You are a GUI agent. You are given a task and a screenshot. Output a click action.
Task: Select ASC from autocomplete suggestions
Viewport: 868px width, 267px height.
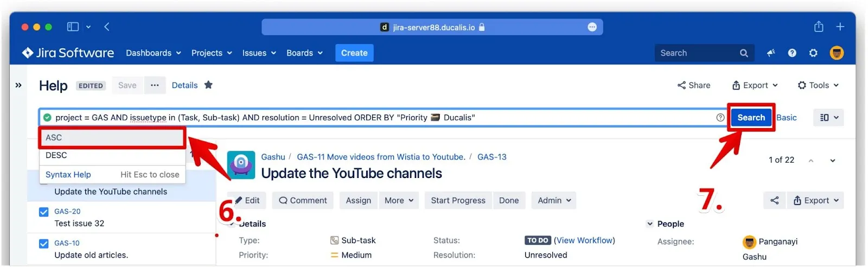point(112,138)
